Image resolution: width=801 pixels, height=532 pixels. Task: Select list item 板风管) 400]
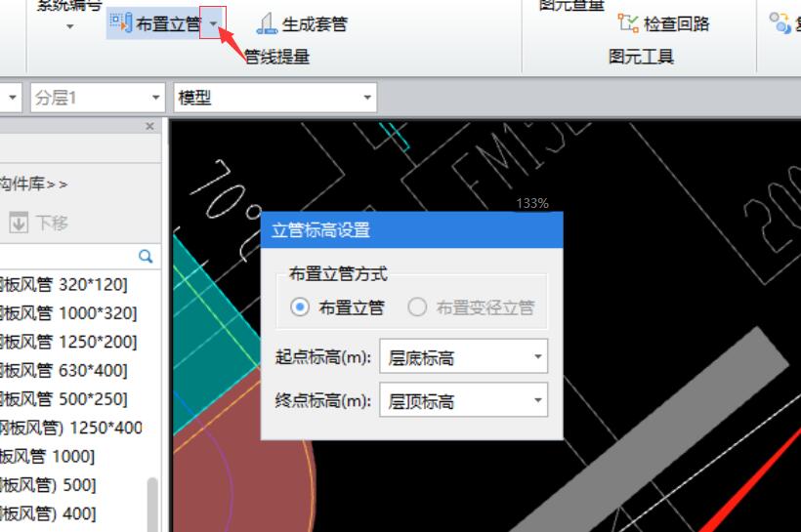(x=48, y=513)
